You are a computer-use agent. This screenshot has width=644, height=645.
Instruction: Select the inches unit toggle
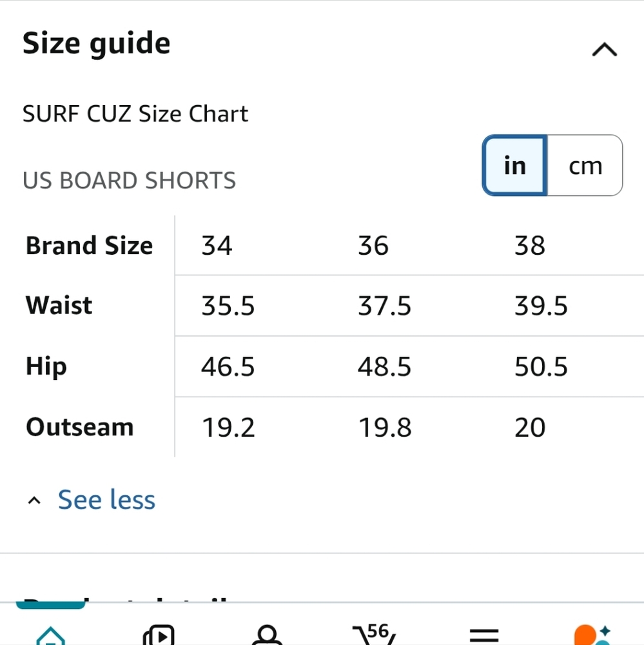pos(514,166)
